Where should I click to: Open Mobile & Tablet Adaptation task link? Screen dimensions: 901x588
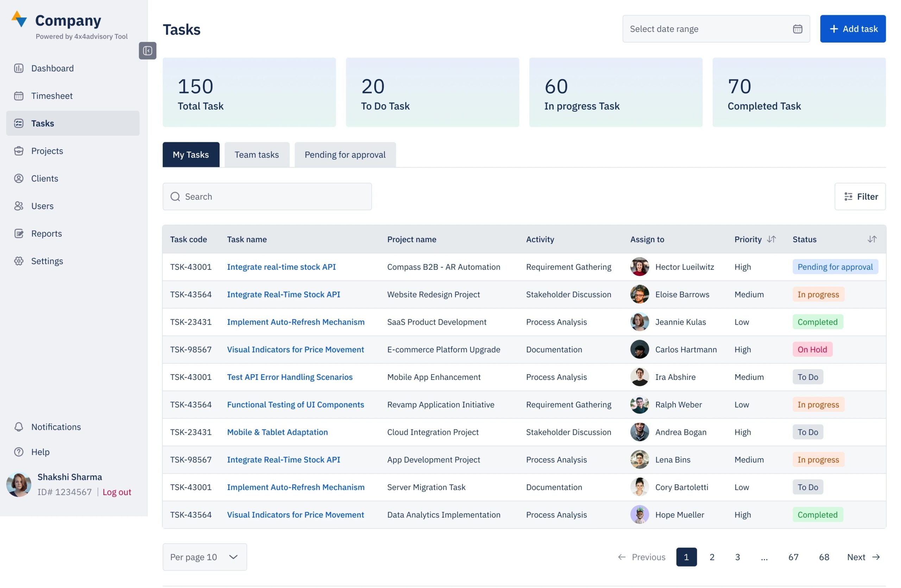(x=277, y=432)
